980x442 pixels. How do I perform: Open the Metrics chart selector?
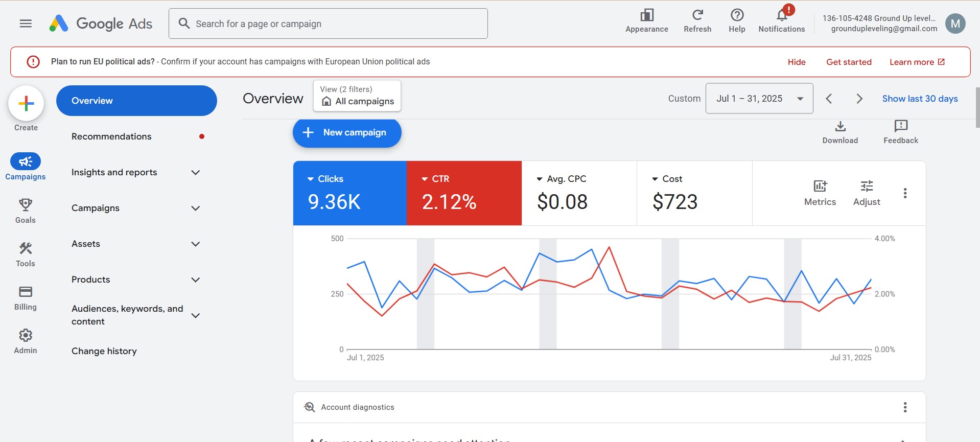pos(820,193)
